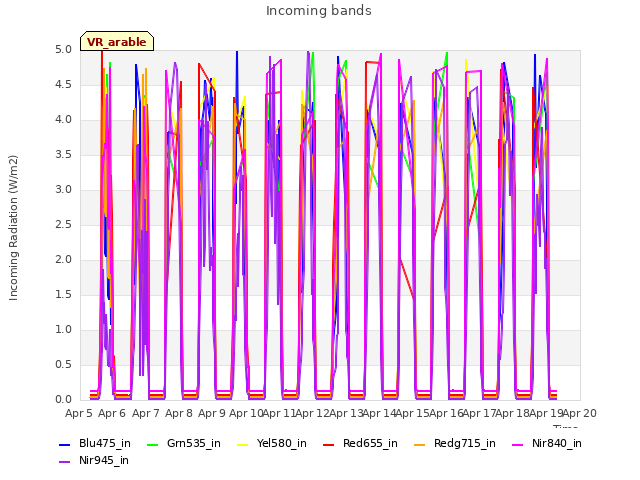Select the Nir945_in legend entry
The width and height of the screenshot is (640, 480).
pos(94,460)
